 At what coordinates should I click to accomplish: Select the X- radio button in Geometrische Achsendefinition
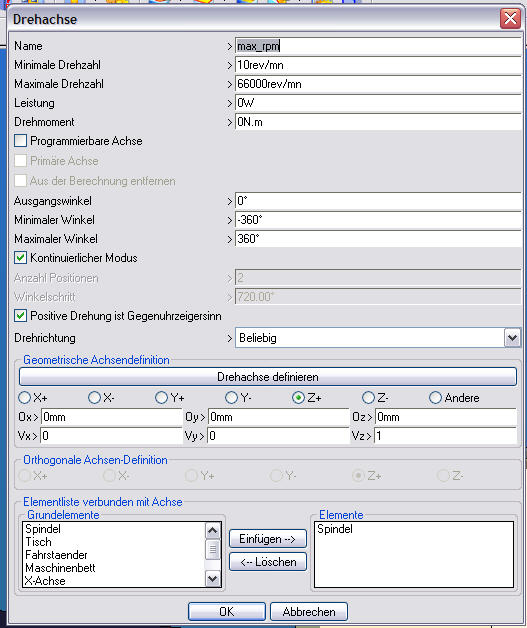click(x=95, y=398)
